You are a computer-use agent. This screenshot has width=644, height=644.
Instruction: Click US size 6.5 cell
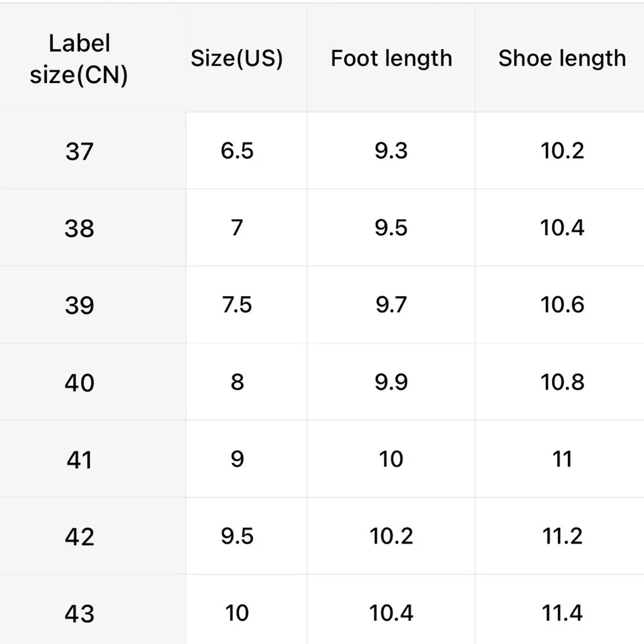pyautogui.click(x=237, y=151)
